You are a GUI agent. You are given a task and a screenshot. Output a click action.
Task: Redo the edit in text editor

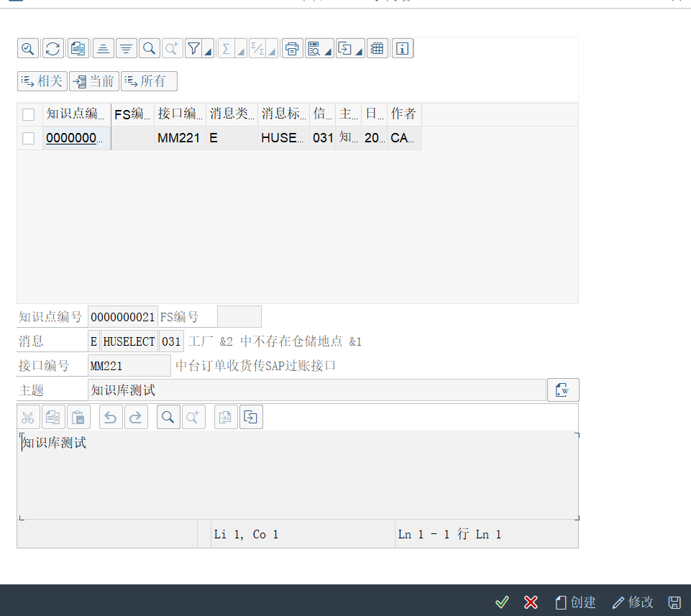(x=136, y=418)
